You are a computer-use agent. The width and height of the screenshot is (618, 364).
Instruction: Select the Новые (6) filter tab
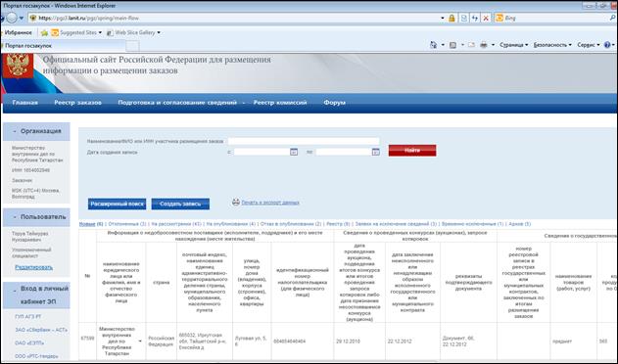[x=91, y=224]
